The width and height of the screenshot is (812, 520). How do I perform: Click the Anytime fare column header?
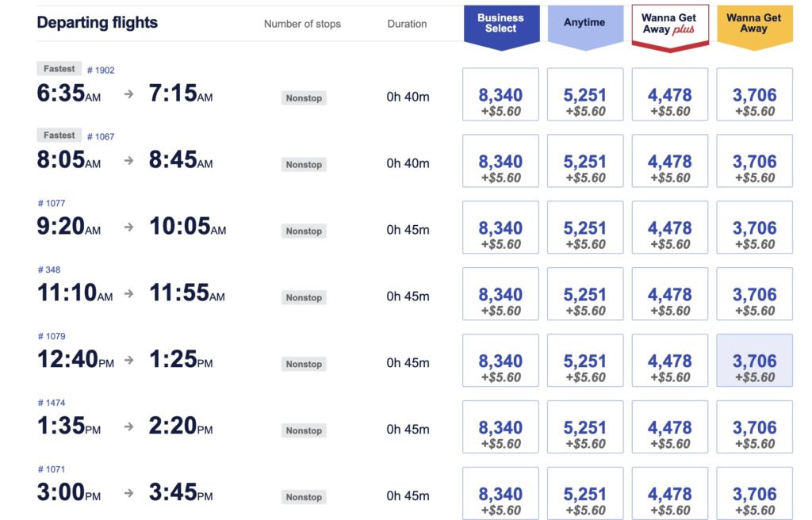[584, 24]
